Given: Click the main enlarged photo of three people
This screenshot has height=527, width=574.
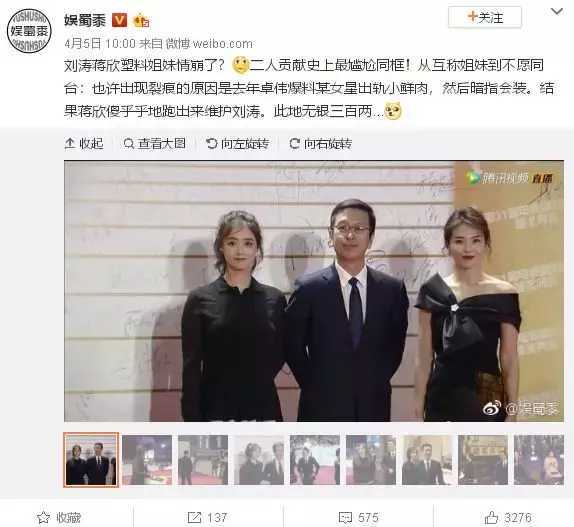Looking at the screenshot, I should pos(314,291).
